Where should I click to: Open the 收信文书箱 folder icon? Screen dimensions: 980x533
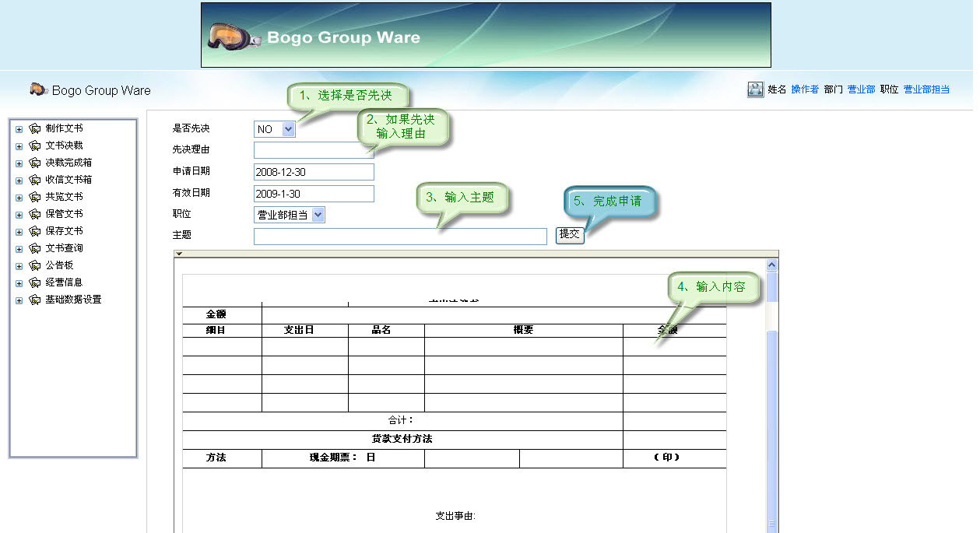(x=35, y=180)
